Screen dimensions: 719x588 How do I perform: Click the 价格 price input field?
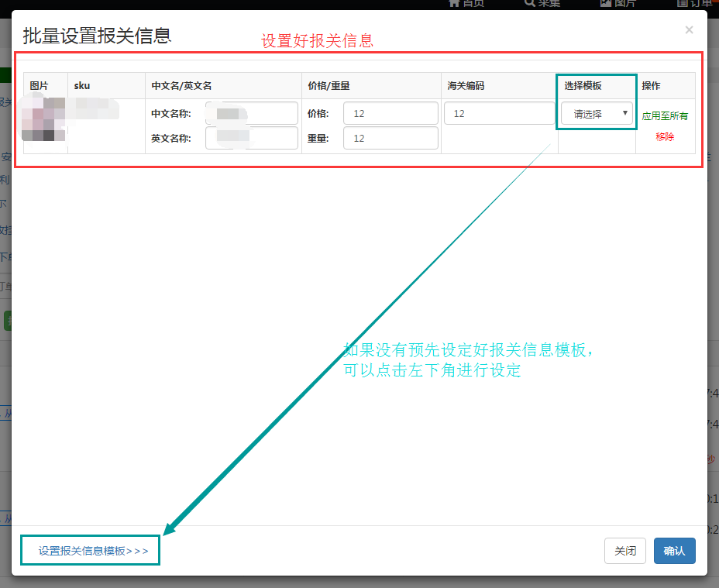click(x=390, y=113)
